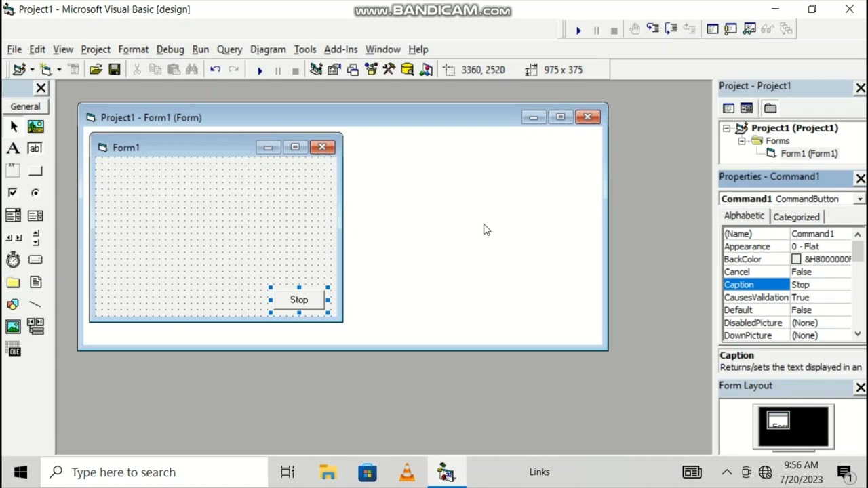Open Add Form dropdown arrow
This screenshot has height=488, width=868.
[x=59, y=70]
